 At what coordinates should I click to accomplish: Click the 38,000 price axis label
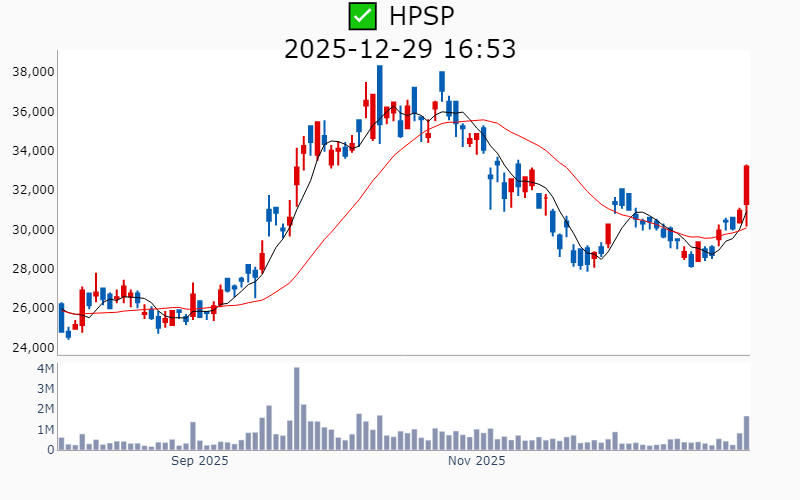[x=32, y=72]
